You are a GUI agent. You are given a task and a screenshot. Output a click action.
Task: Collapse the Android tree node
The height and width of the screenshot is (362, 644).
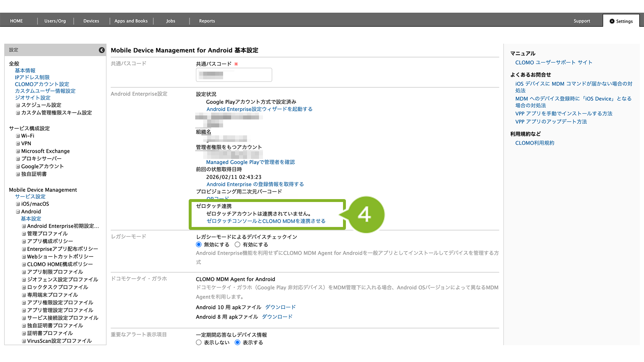(18, 212)
